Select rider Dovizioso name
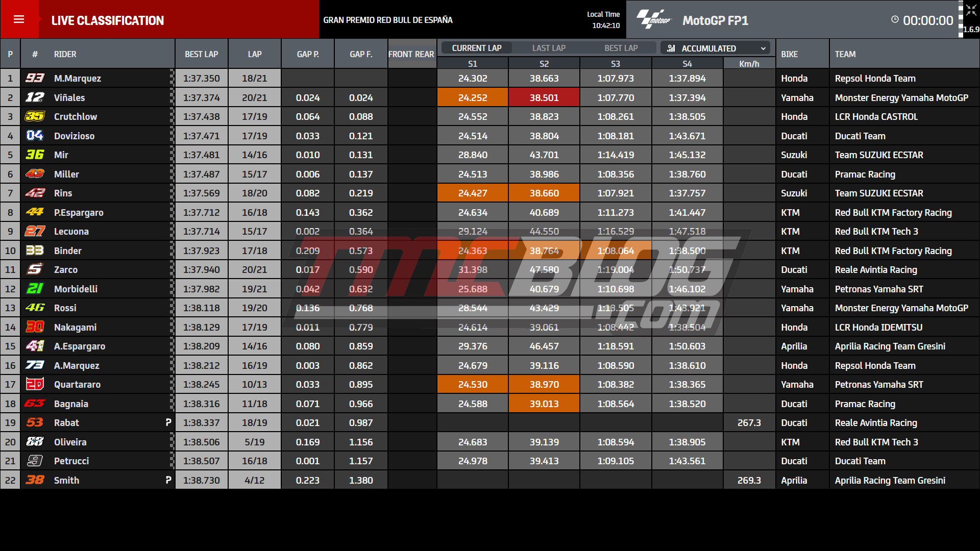The width and height of the screenshot is (980, 551). 75,136
